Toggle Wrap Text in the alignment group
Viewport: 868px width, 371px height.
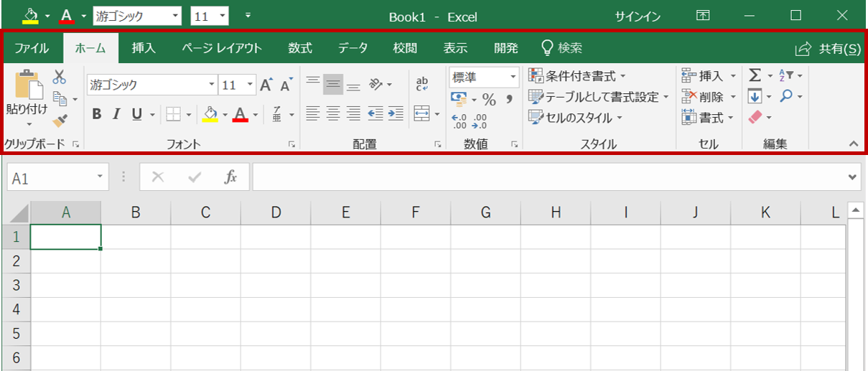point(422,85)
